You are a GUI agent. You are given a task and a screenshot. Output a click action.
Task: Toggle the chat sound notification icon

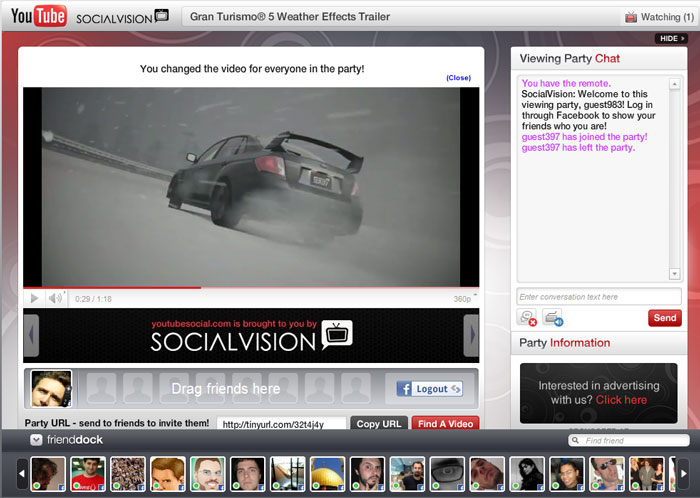point(553,317)
